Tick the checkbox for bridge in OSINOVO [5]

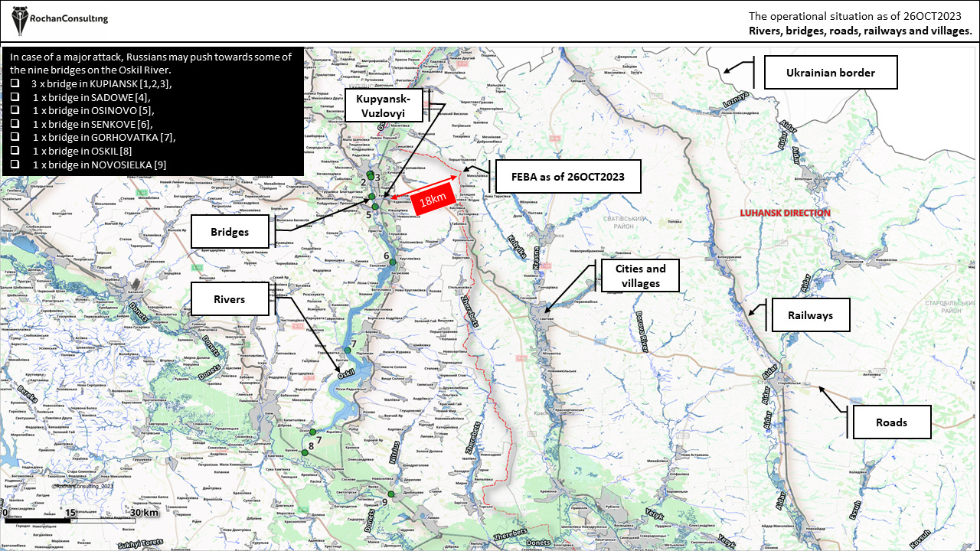15,110
